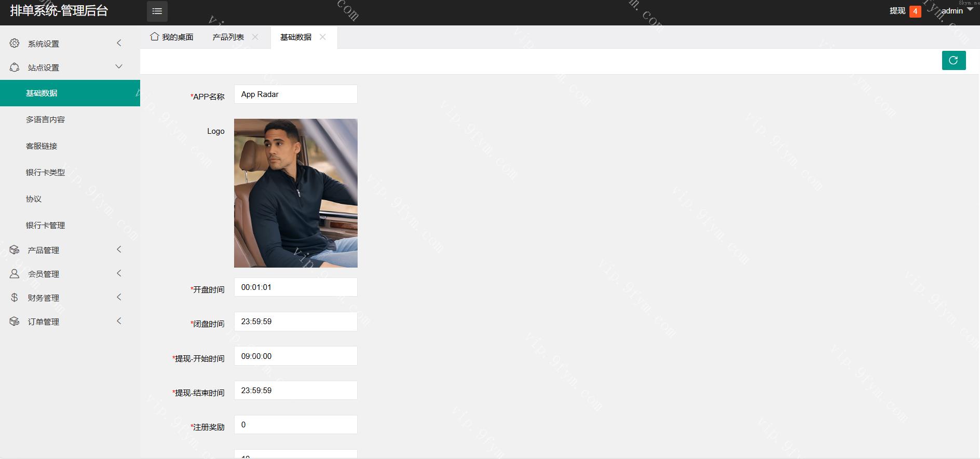Click the home icon on My Desktop tab
The height and width of the screenshot is (459, 980).
[154, 37]
